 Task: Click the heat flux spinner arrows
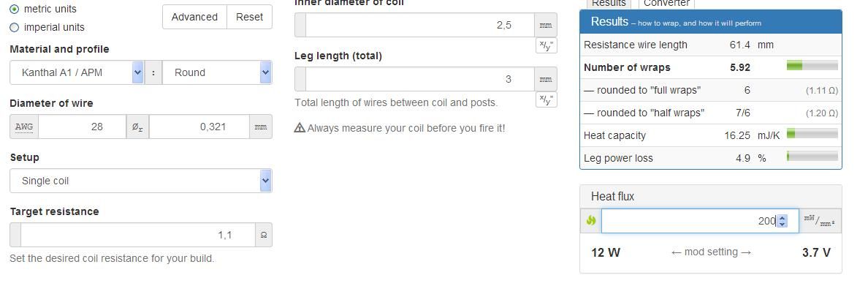coord(782,221)
